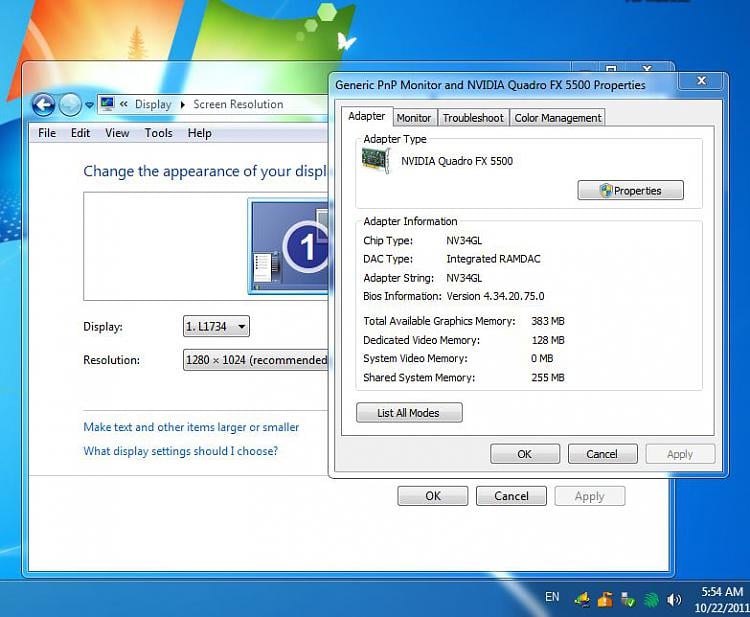Click the first tray icon beside EN
Image resolution: width=750 pixels, height=617 pixels.
click(x=582, y=599)
